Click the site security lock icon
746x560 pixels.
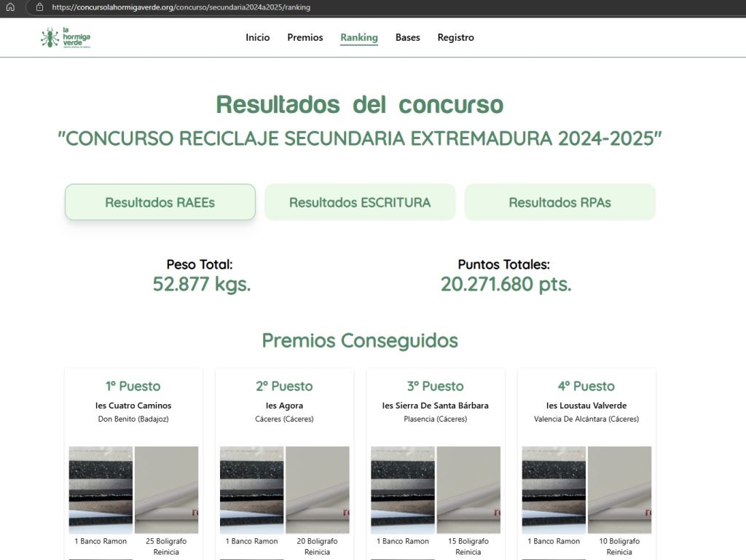[40, 7]
